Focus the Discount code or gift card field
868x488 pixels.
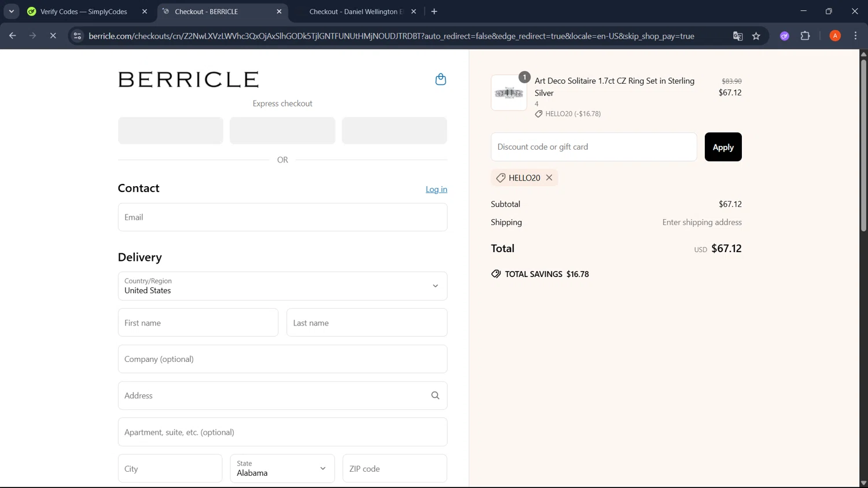click(x=594, y=147)
